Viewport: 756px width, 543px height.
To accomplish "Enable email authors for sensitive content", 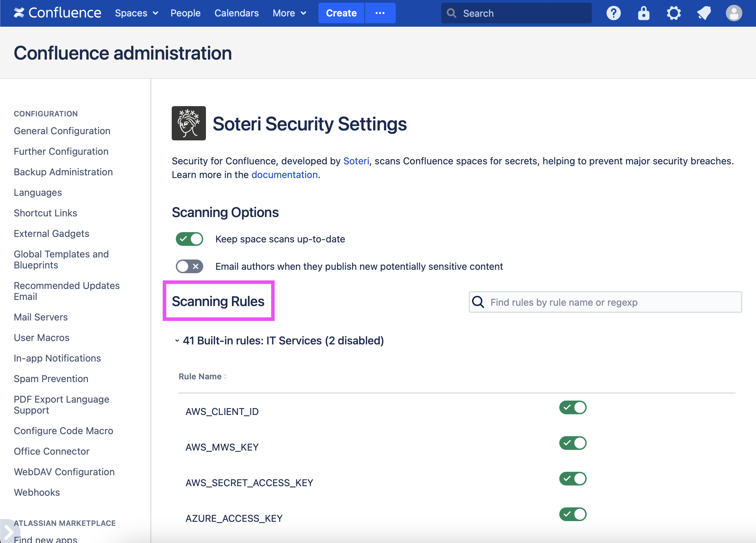I will coord(189,266).
